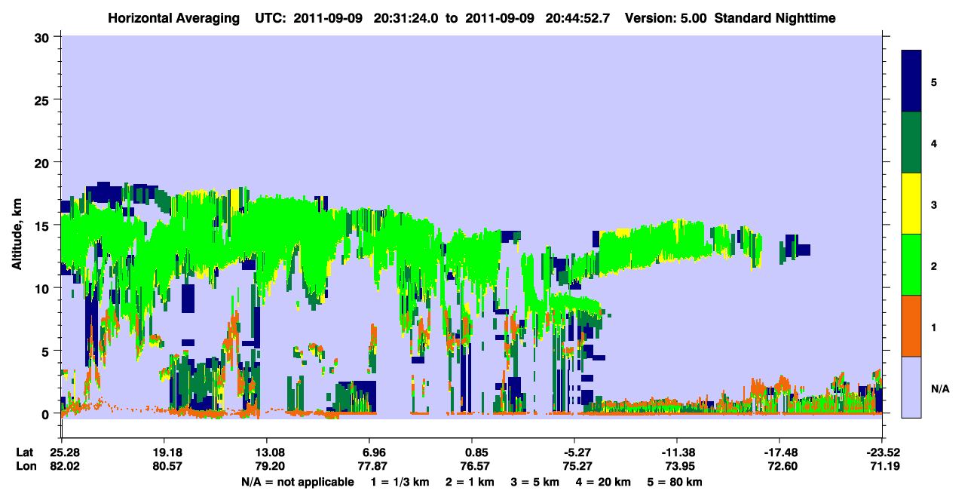Click the yellow colorbar segment labeled 3

point(911,204)
